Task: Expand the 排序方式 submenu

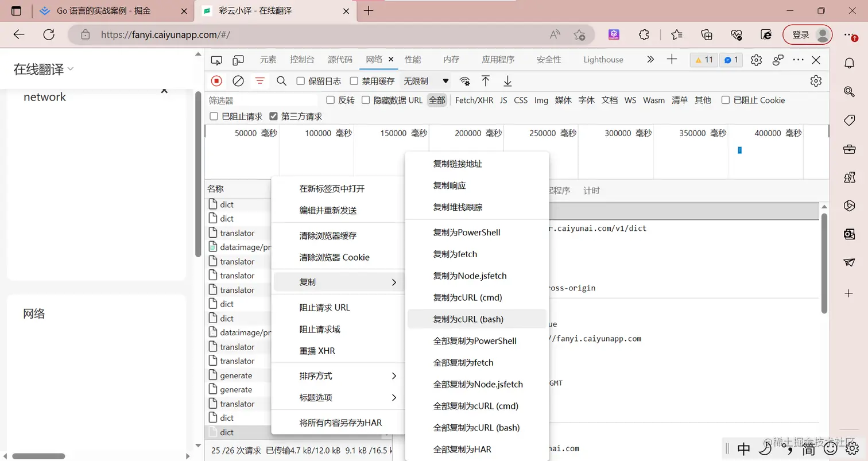Action: click(338, 376)
